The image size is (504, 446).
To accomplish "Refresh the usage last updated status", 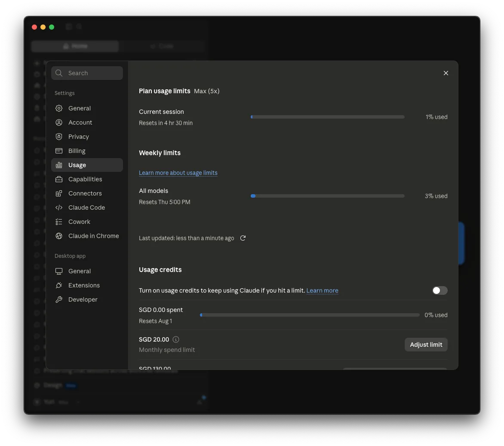I will tap(243, 238).
